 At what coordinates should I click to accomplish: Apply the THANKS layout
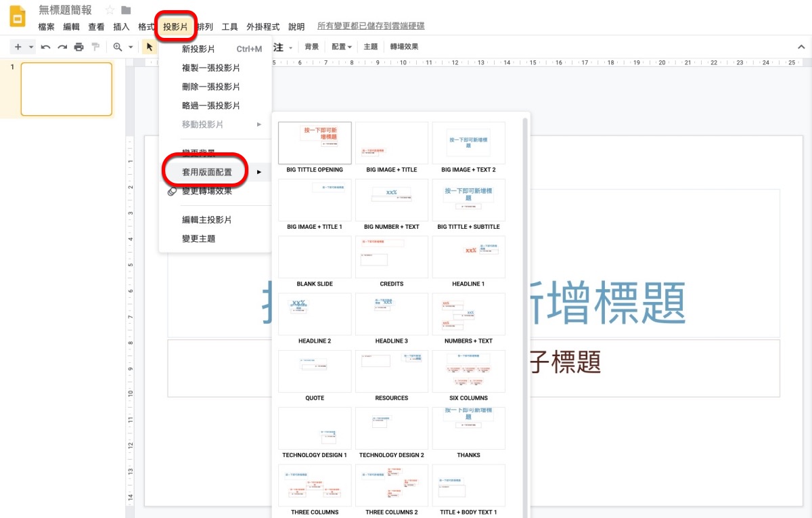click(468, 428)
